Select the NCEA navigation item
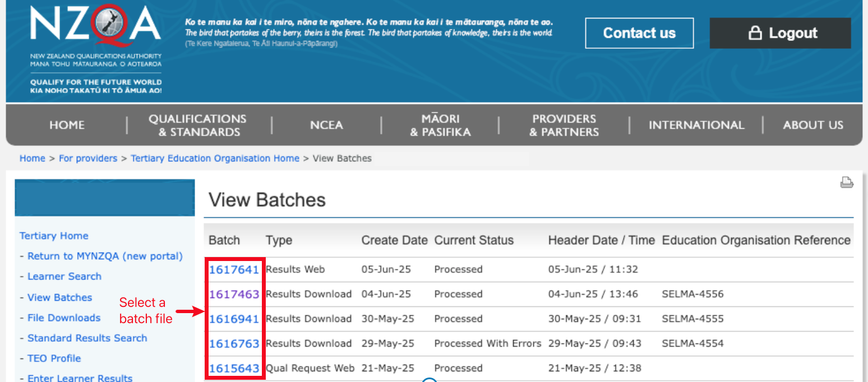The height and width of the screenshot is (382, 868). click(326, 125)
